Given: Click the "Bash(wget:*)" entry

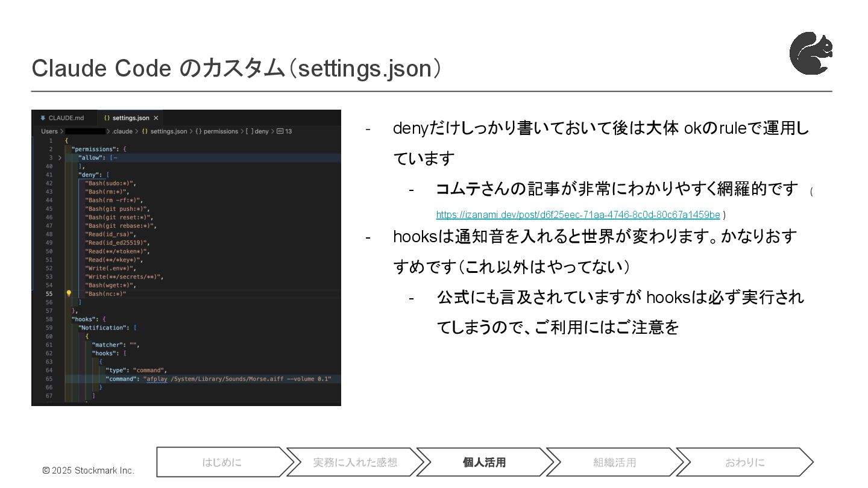Looking at the screenshot, I should pos(110,285).
